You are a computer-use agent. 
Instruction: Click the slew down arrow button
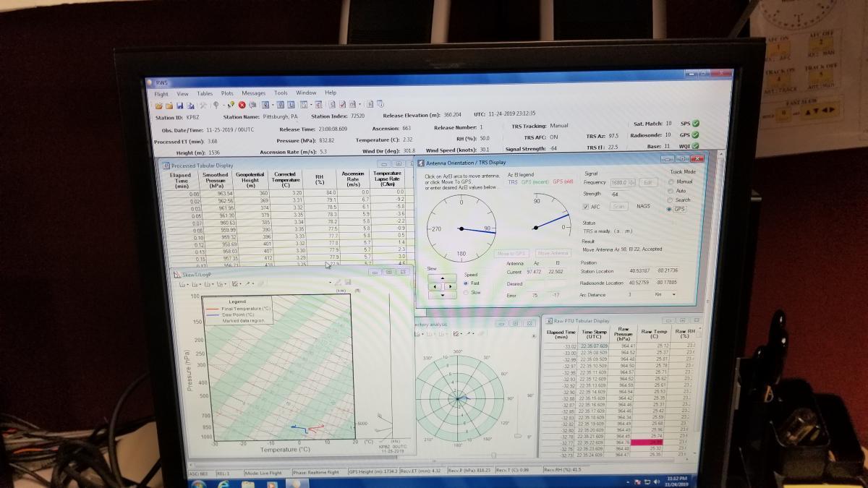point(443,295)
